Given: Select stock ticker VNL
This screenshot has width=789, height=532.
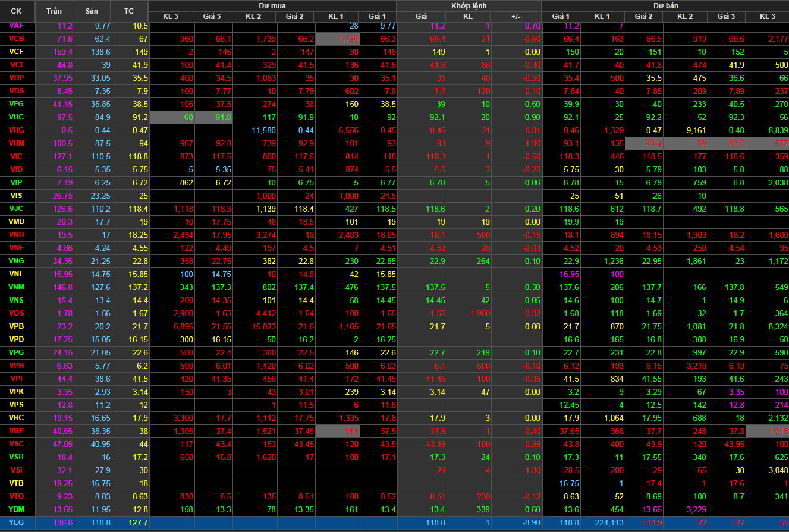Looking at the screenshot, I should point(17,274).
